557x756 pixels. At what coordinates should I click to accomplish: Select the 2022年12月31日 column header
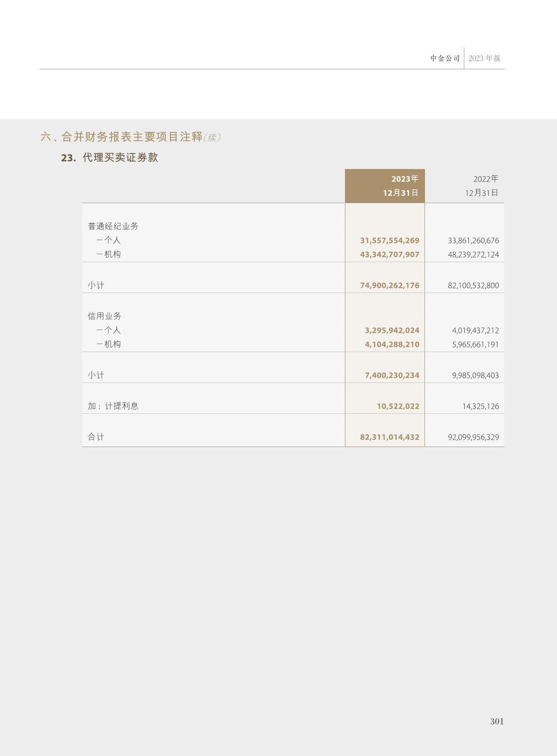(x=481, y=186)
